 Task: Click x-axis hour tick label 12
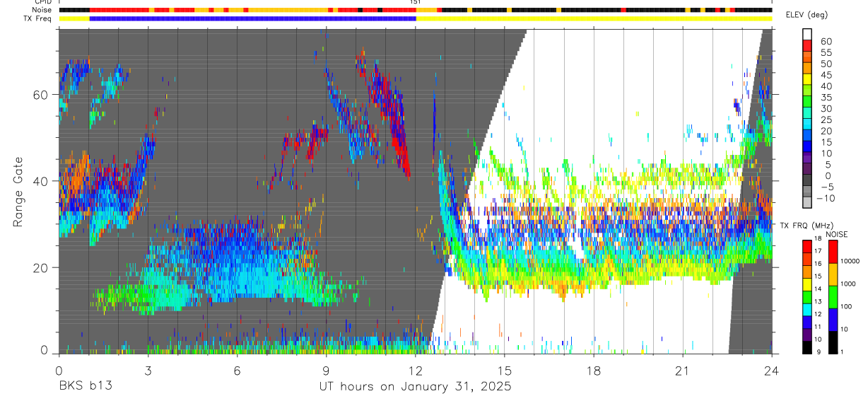tap(416, 370)
